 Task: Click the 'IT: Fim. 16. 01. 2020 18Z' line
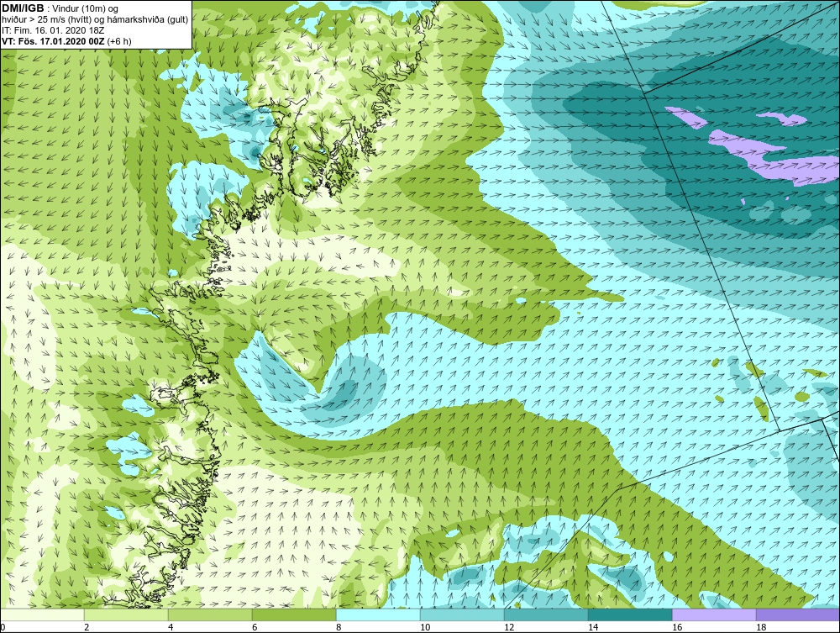click(51, 30)
